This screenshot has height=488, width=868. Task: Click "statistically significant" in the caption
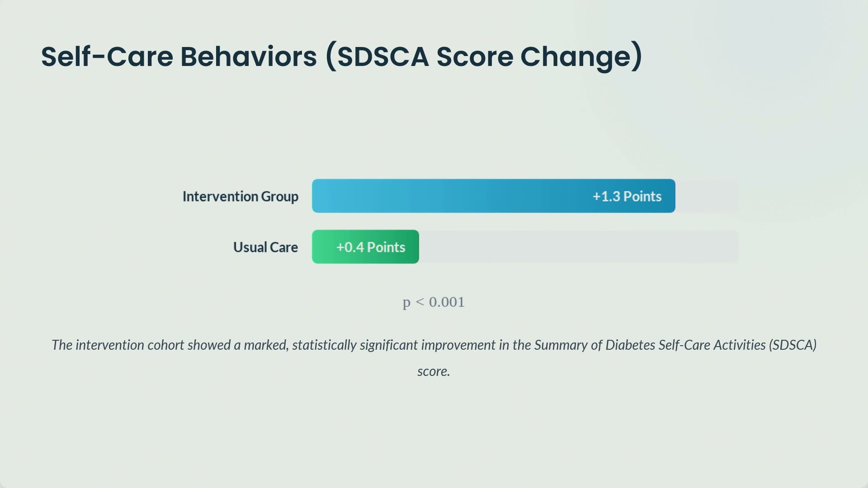coord(355,345)
